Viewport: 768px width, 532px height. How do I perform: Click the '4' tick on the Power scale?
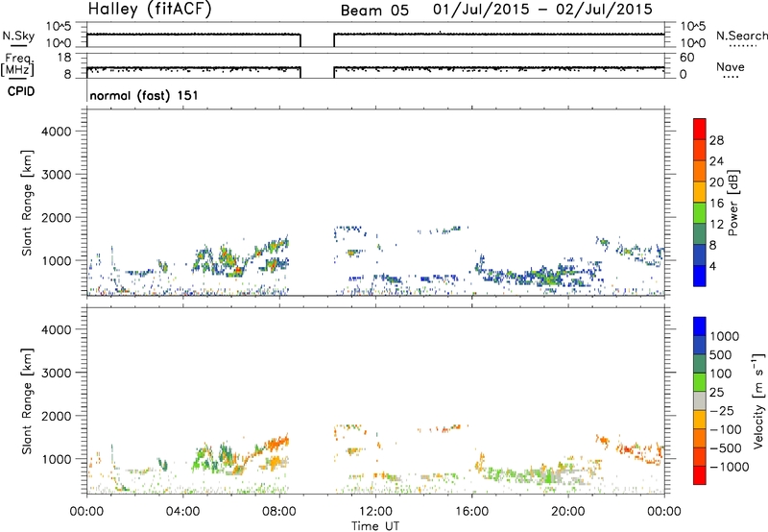[x=712, y=267]
